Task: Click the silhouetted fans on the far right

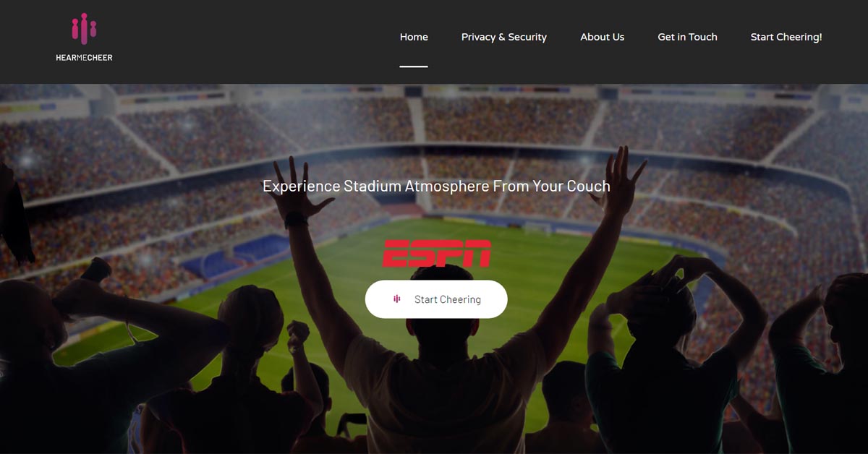Action: point(817,361)
